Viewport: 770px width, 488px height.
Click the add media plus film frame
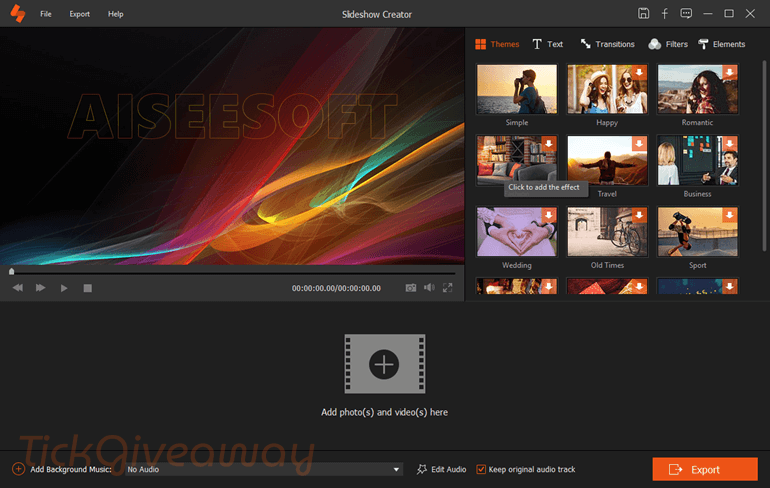(385, 364)
